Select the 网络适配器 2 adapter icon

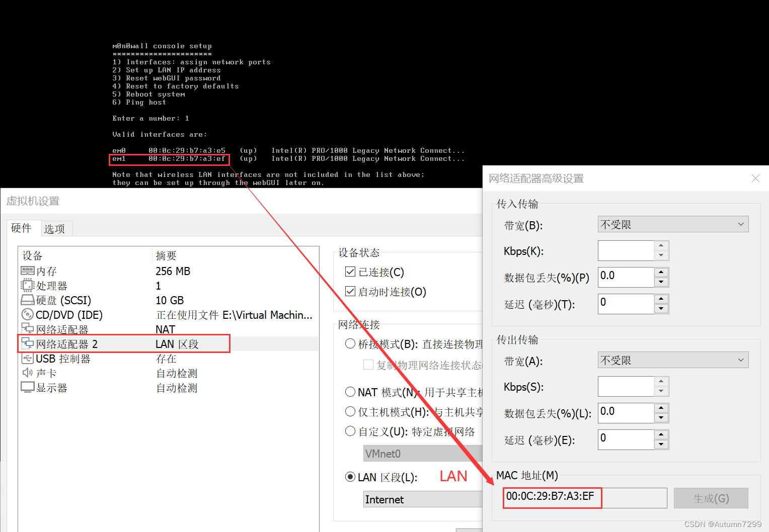(28, 344)
